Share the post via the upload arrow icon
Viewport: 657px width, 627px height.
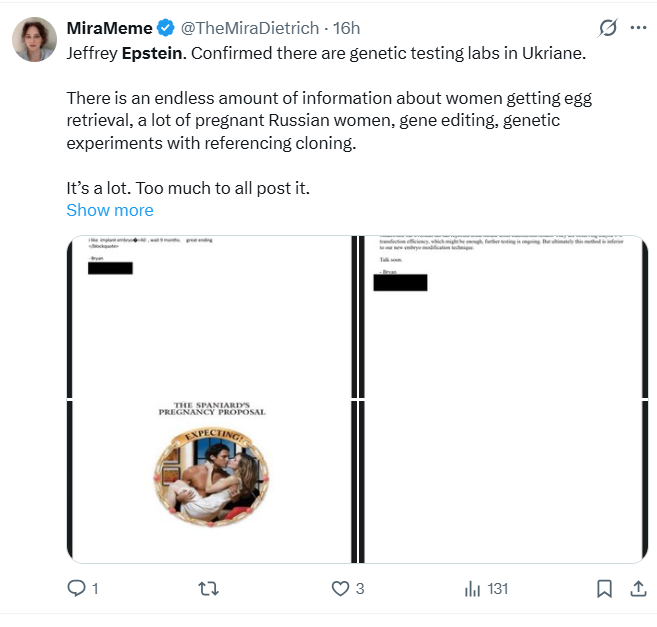pyautogui.click(x=636, y=589)
